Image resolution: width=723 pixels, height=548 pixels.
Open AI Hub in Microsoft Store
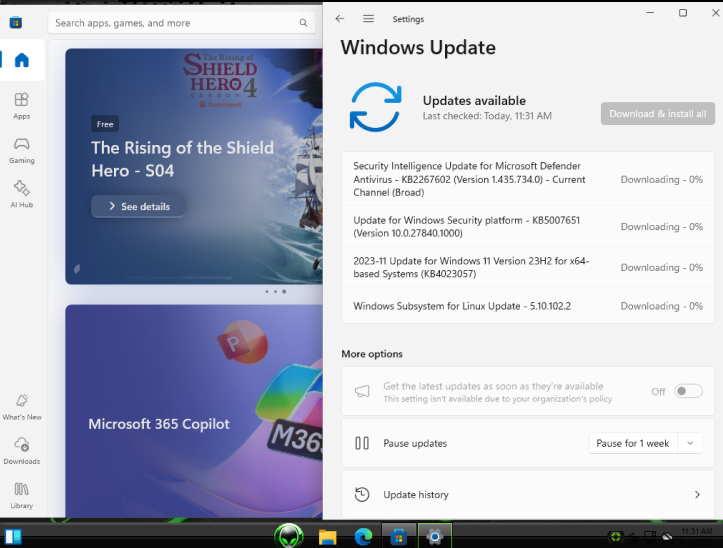coord(22,194)
